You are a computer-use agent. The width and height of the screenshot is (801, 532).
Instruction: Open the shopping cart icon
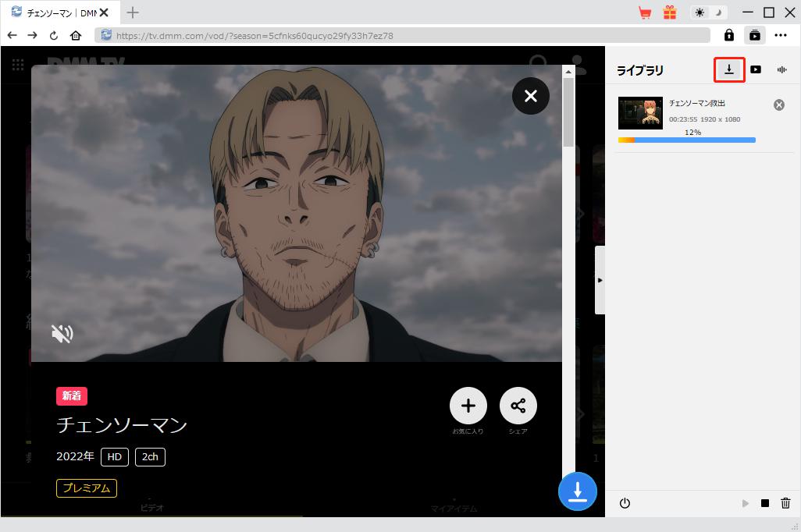(645, 12)
